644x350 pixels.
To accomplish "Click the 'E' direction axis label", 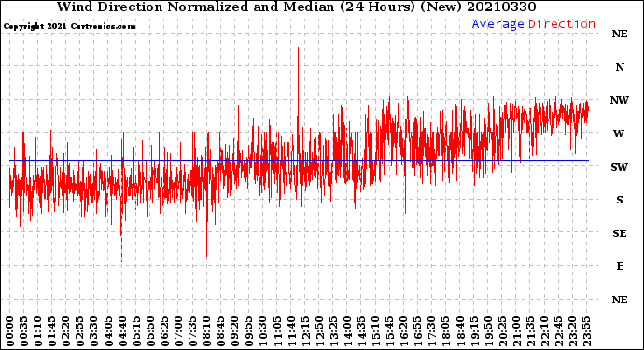I will click(x=620, y=266).
